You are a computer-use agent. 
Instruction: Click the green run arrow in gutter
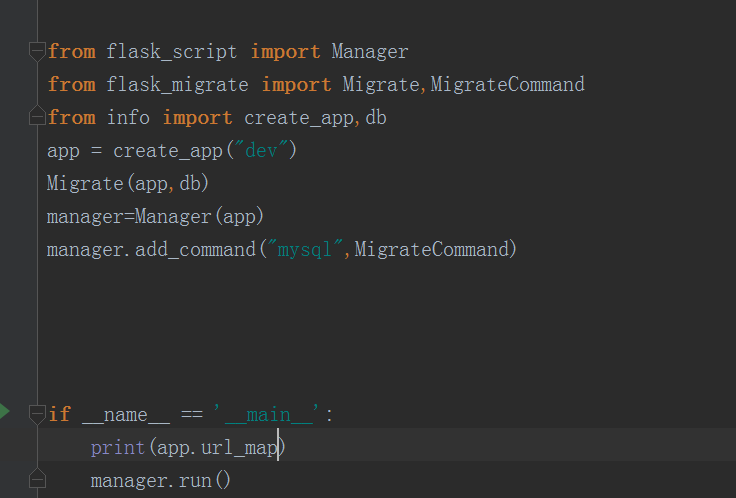pos(5,411)
